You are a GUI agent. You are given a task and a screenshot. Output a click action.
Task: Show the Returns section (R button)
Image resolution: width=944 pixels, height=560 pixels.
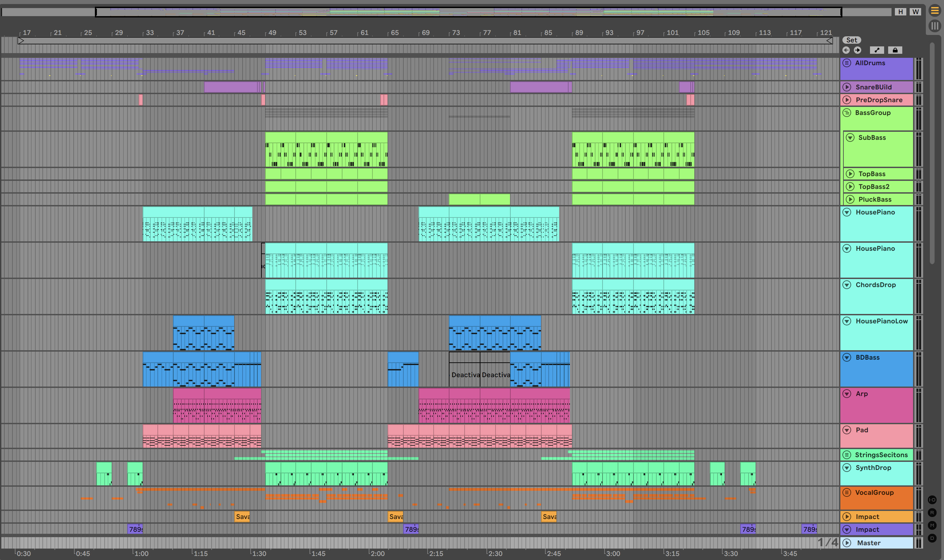click(932, 513)
